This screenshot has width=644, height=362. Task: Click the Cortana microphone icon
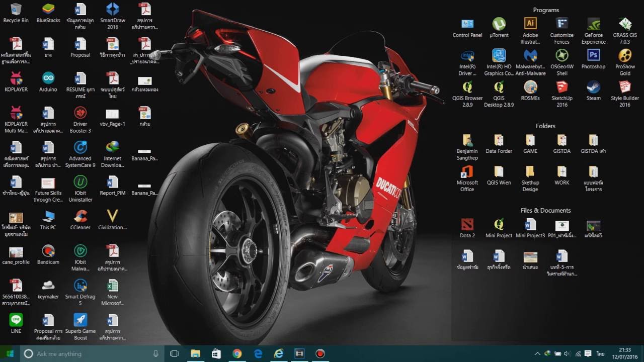[x=156, y=353]
